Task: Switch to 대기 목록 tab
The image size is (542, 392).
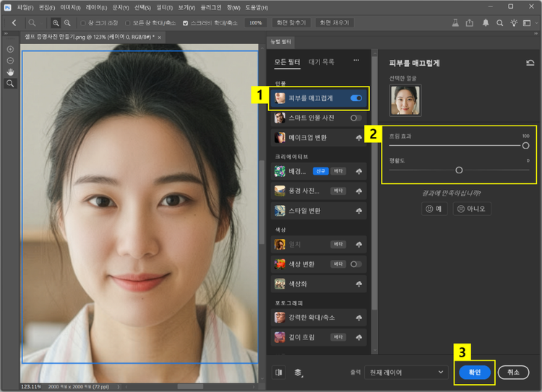Action: click(x=321, y=62)
